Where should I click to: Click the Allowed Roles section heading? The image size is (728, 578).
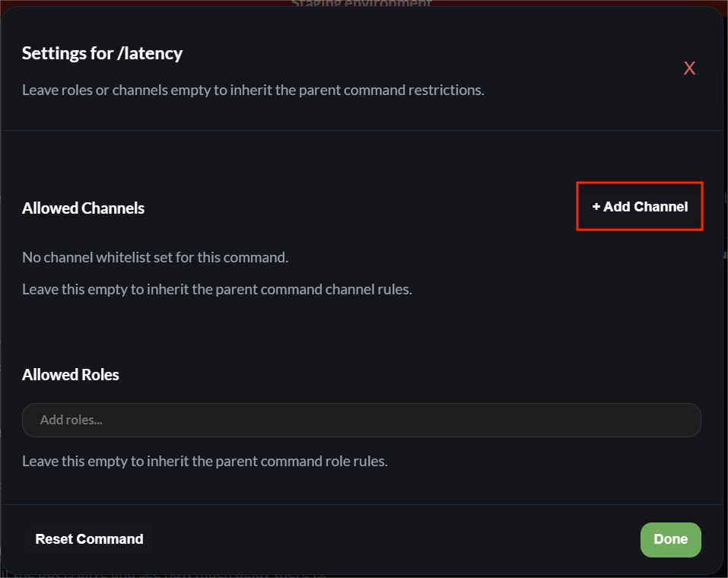71,374
